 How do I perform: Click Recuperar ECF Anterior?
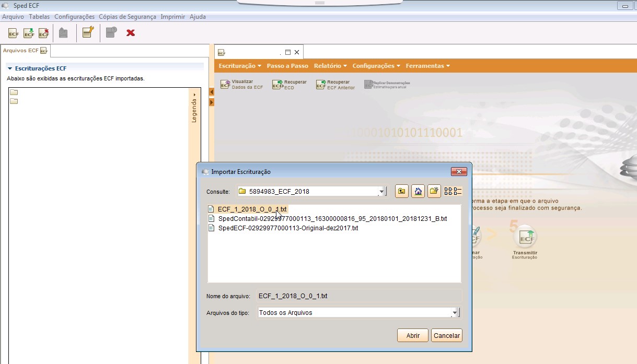pos(335,85)
